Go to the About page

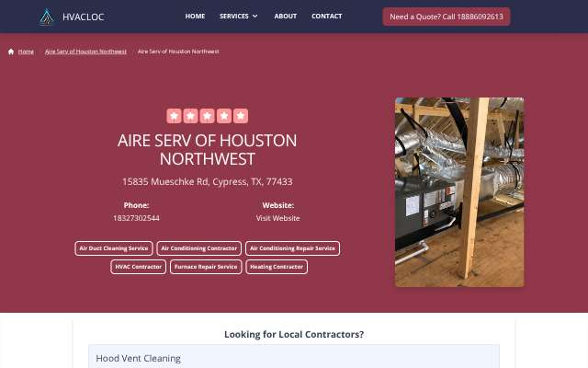286,17
